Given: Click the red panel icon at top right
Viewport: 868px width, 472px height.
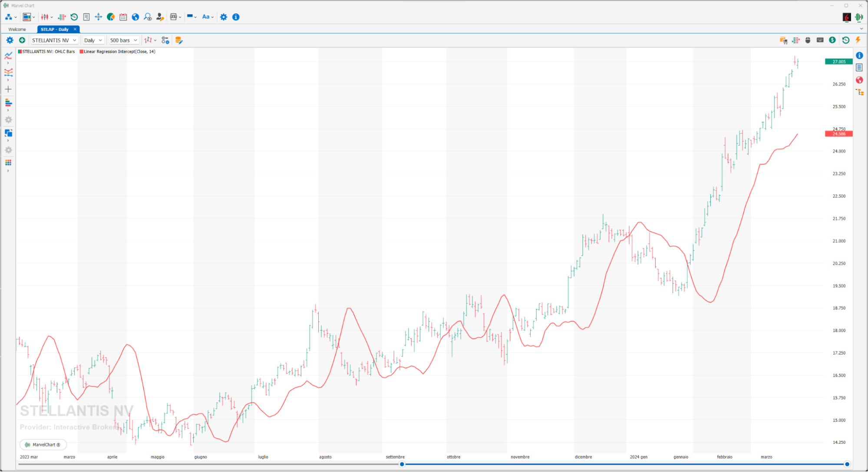Looking at the screenshot, I should 847,17.
